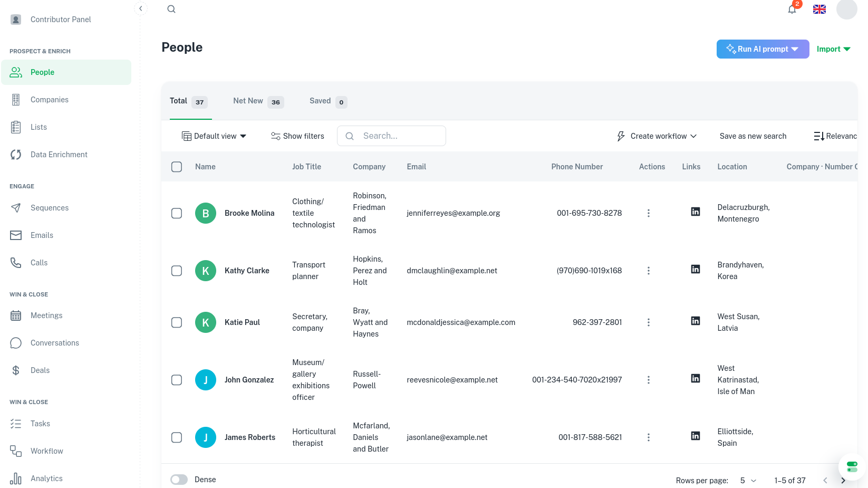Expand the Create workflow dropdown
Screen dimensions: 868x488
coord(657,136)
